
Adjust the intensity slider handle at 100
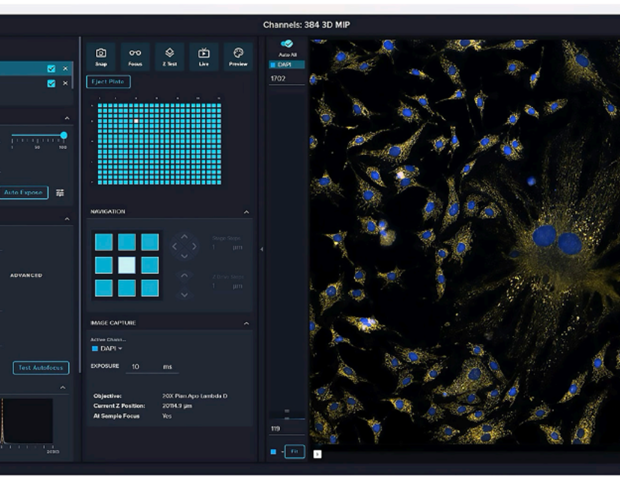64,135
